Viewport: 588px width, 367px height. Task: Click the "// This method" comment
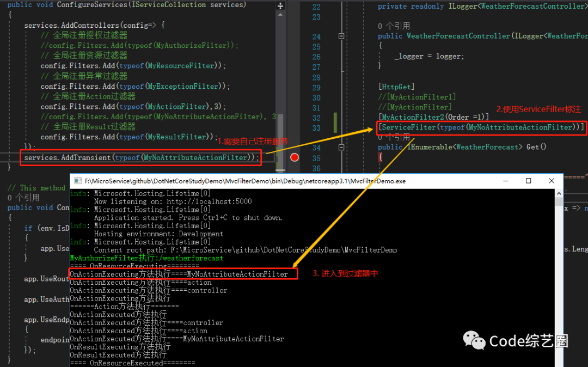(36, 188)
